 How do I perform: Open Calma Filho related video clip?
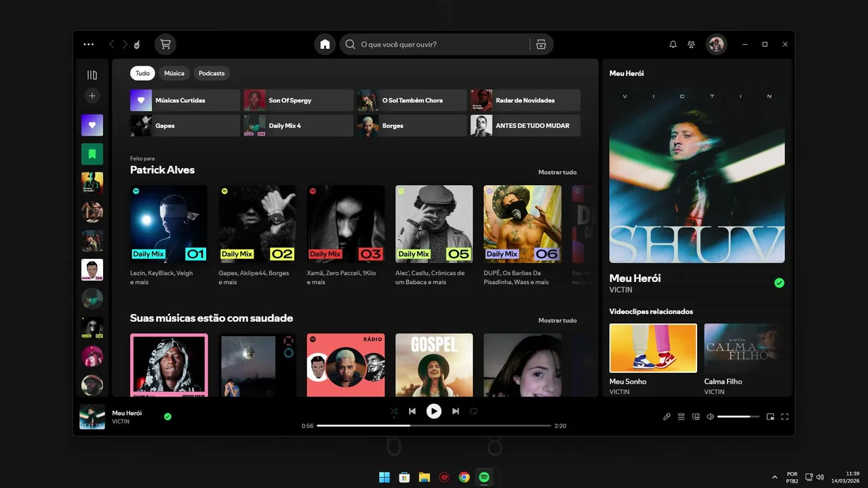coord(745,348)
